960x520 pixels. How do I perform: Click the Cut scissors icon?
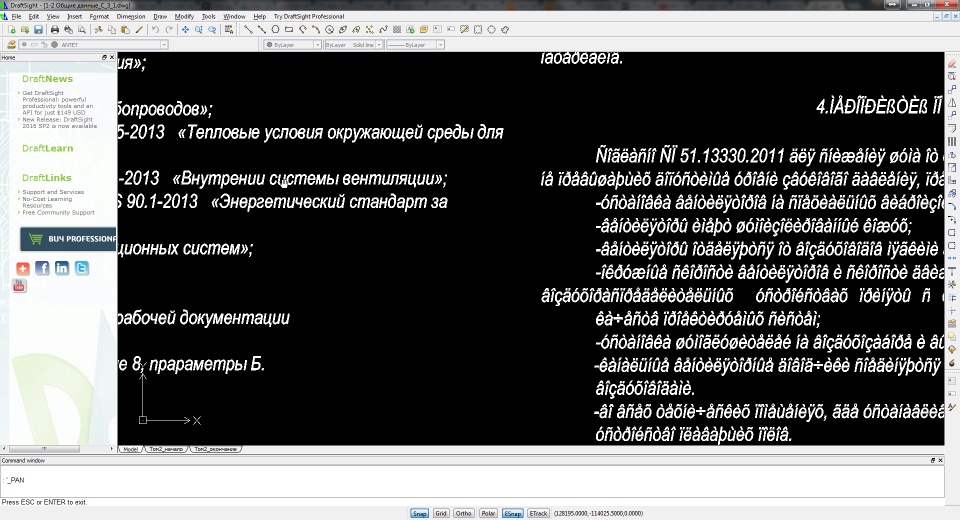point(98,29)
